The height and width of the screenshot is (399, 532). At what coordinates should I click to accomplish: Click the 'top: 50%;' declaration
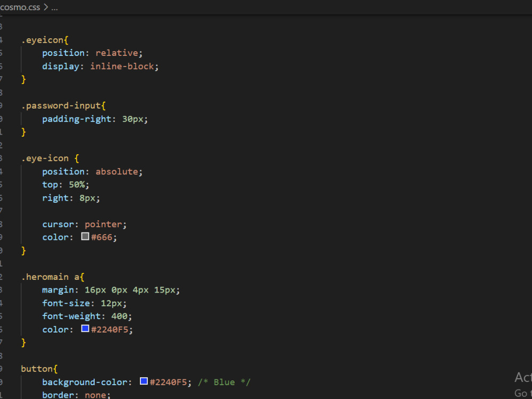pos(66,185)
